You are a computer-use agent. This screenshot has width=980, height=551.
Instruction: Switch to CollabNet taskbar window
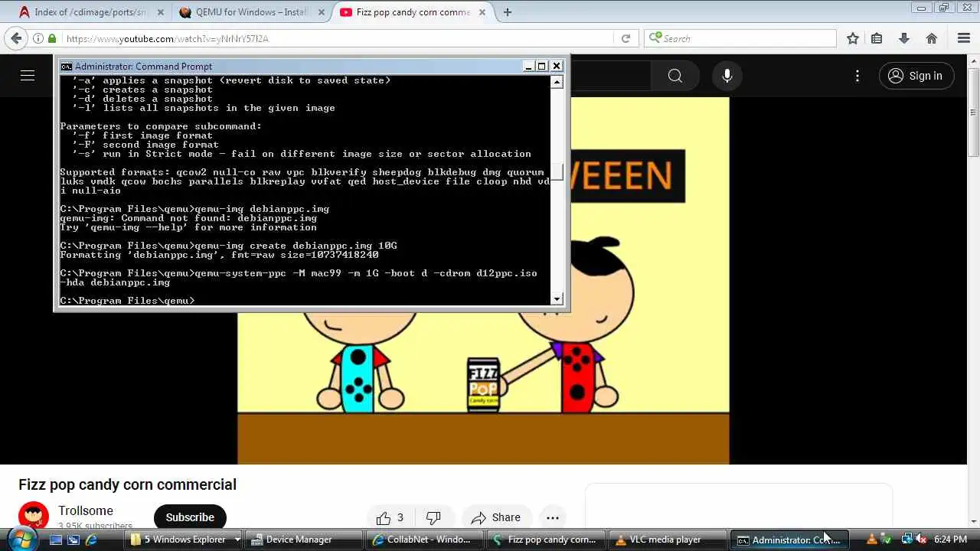point(424,540)
